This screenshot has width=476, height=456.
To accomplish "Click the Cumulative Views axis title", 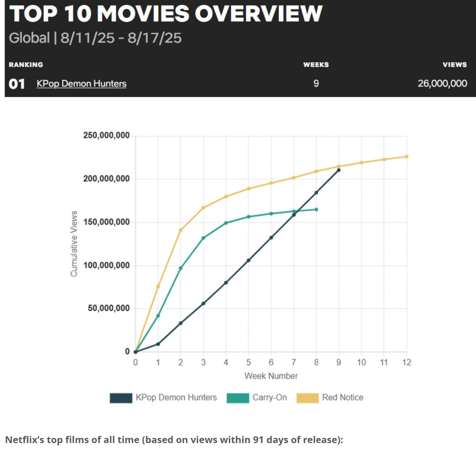I will point(74,244).
